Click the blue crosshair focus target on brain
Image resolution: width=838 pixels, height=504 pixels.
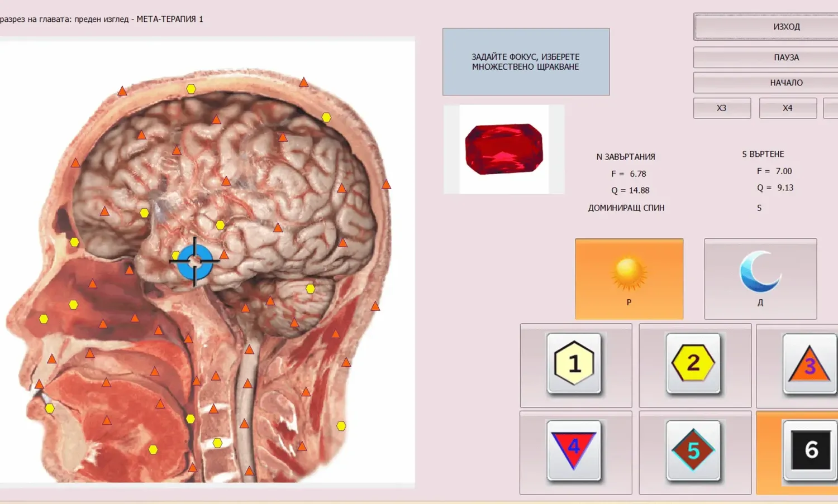(x=195, y=261)
